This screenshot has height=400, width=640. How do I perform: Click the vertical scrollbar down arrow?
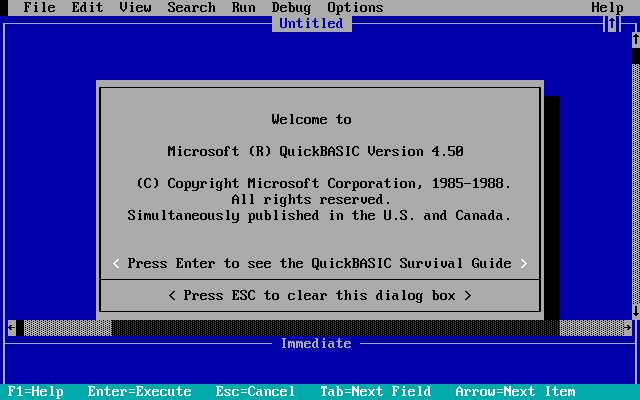[x=636, y=311]
